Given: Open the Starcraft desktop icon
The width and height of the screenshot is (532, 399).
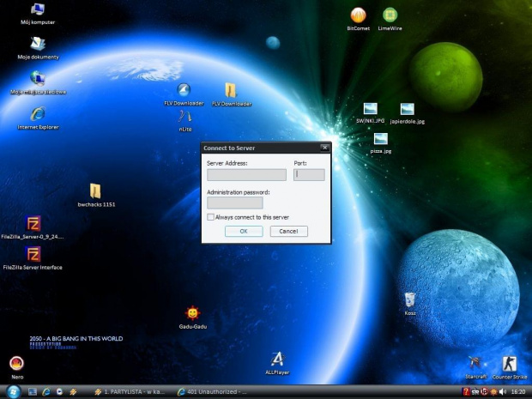Looking at the screenshot, I should (x=475, y=363).
